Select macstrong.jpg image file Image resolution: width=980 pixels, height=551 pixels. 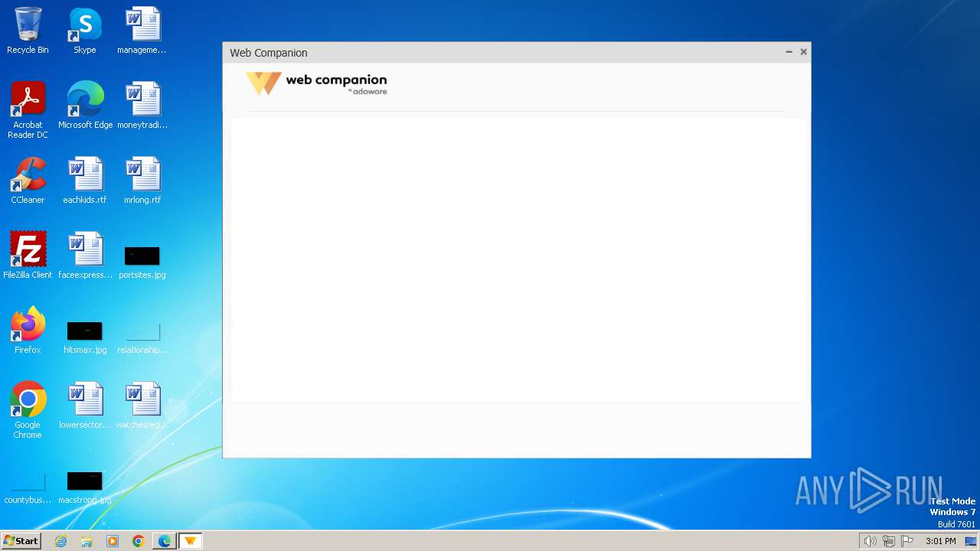(85, 488)
